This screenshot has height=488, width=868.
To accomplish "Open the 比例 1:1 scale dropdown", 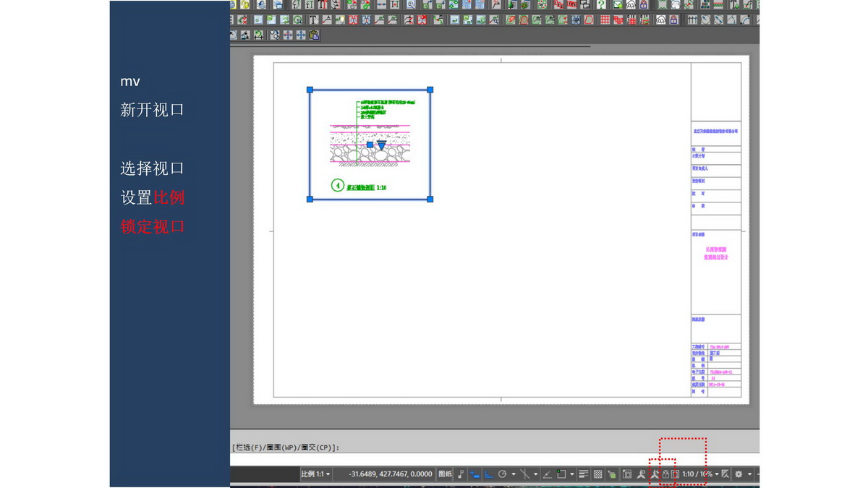I will (x=315, y=474).
